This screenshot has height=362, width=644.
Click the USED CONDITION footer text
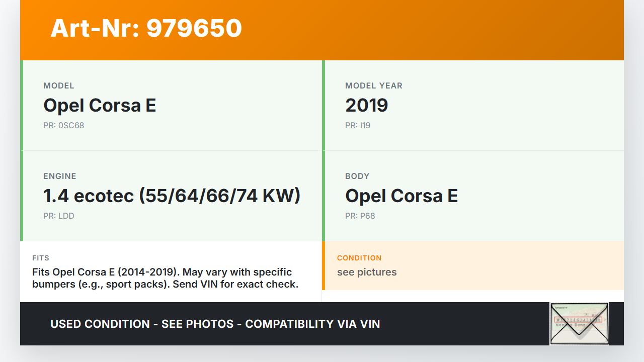215,324
